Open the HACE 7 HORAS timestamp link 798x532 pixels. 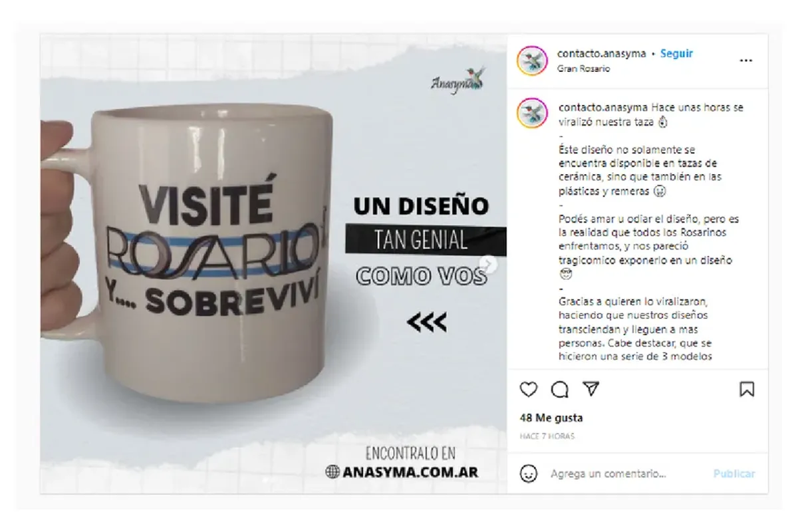tap(547, 436)
